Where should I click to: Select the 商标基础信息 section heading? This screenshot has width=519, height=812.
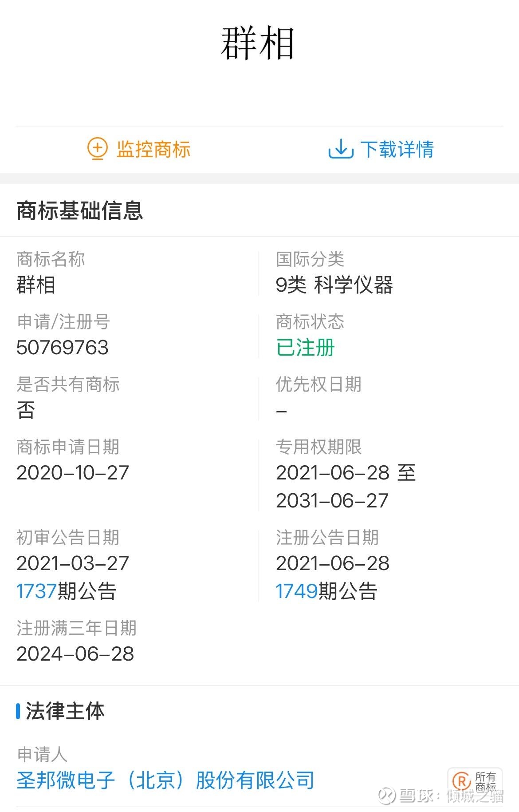(80, 210)
